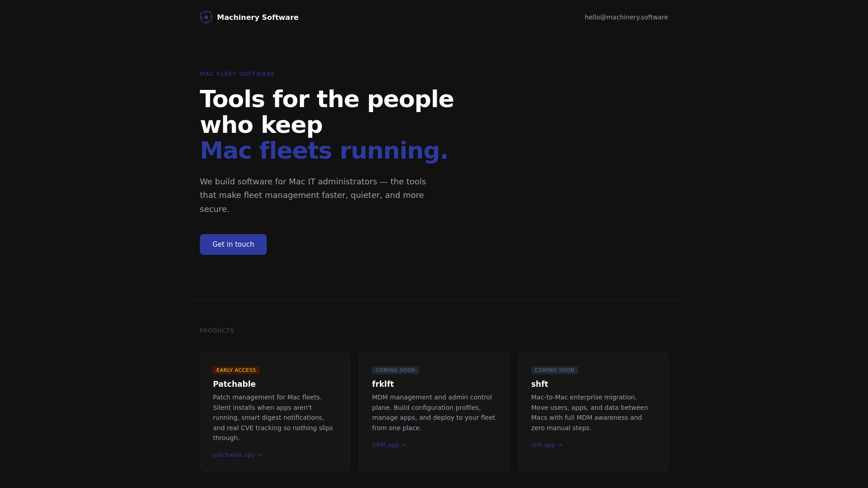
Task: Click the COMING SOON badge on frklft card
Action: [396, 370]
